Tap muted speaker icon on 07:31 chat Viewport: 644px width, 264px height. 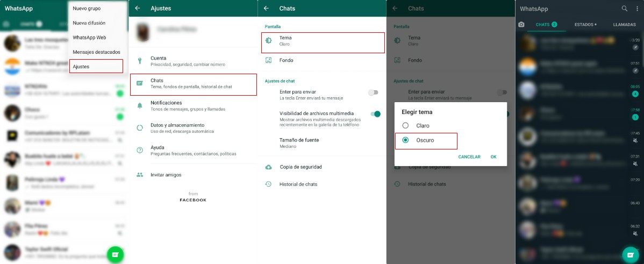(635, 164)
